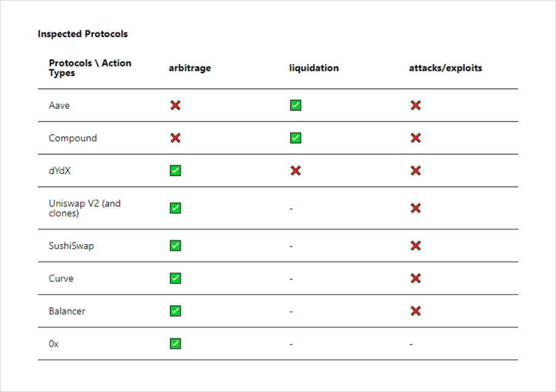Click the Inspected Protocols heading
556x392 pixels.
(x=83, y=34)
